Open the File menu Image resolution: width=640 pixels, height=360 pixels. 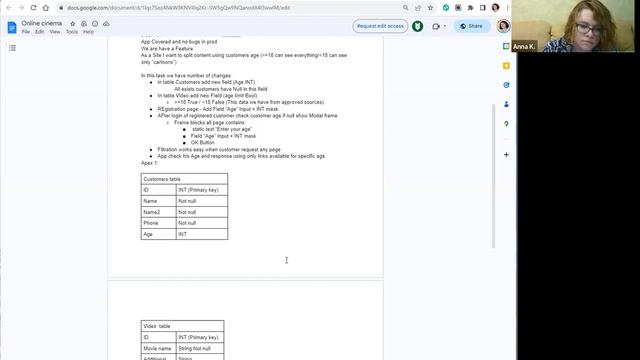(x=26, y=32)
